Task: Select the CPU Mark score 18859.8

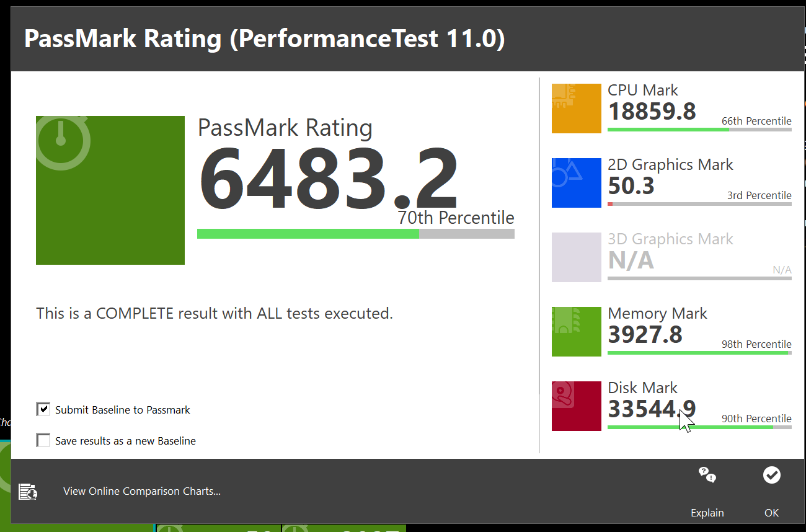Action: coord(652,112)
